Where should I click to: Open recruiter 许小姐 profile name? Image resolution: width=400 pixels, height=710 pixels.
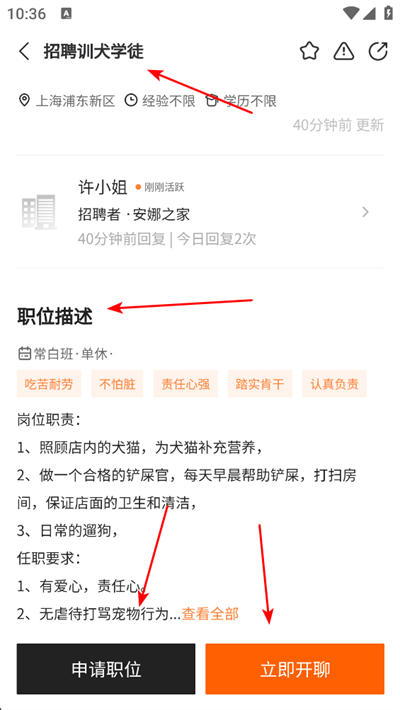point(103,187)
